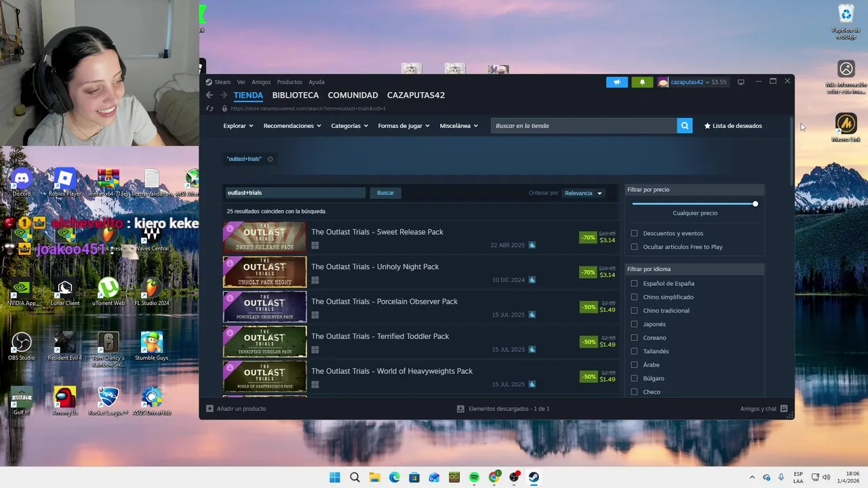Switch to the COMUNIDAD tab
The width and height of the screenshot is (868, 488).
(x=353, y=96)
